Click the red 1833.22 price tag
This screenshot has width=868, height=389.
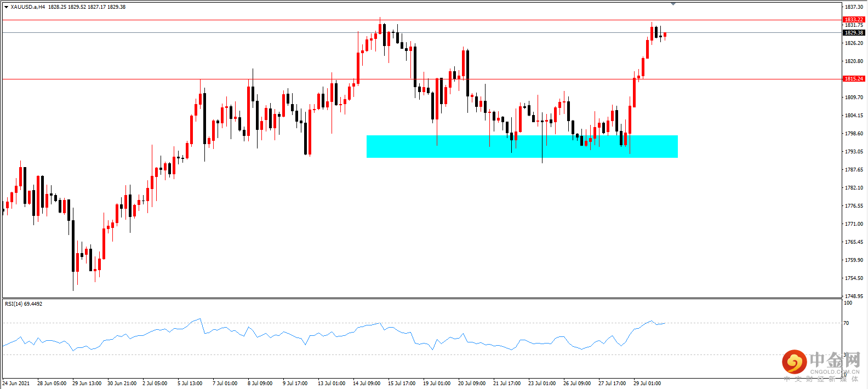[x=854, y=20]
